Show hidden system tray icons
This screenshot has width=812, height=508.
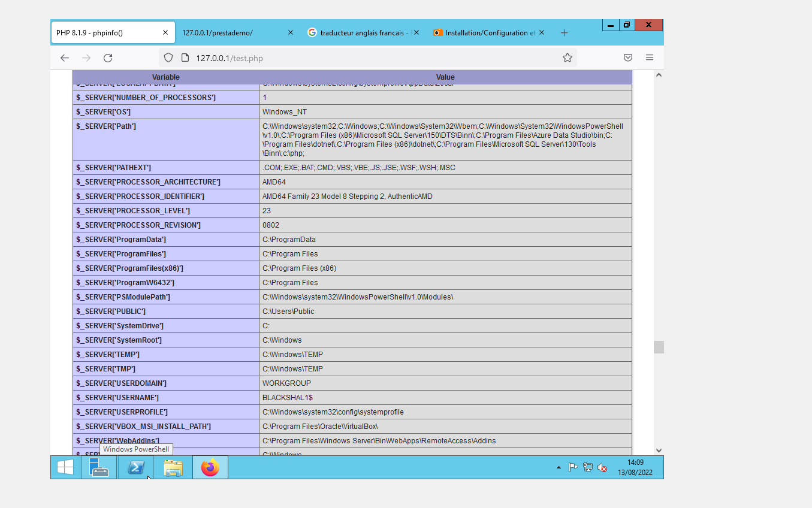point(559,467)
